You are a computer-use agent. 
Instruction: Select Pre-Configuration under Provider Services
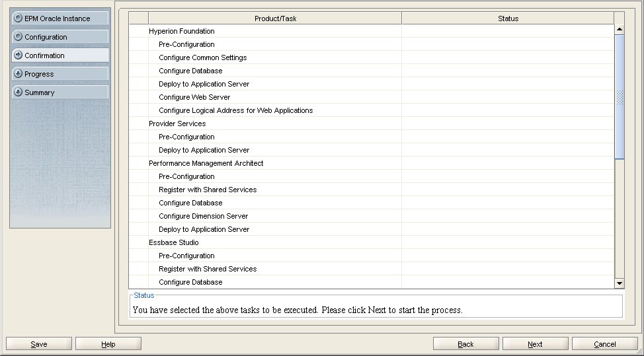(372, 137)
